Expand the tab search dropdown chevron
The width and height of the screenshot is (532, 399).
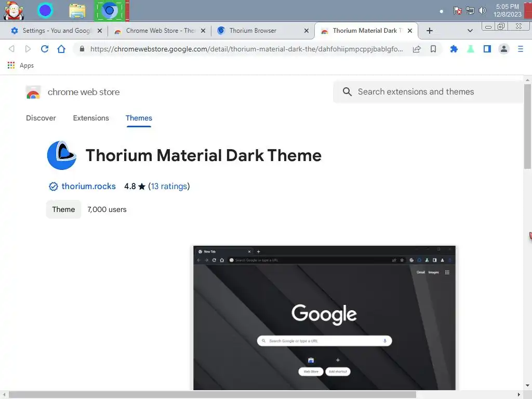click(x=470, y=31)
